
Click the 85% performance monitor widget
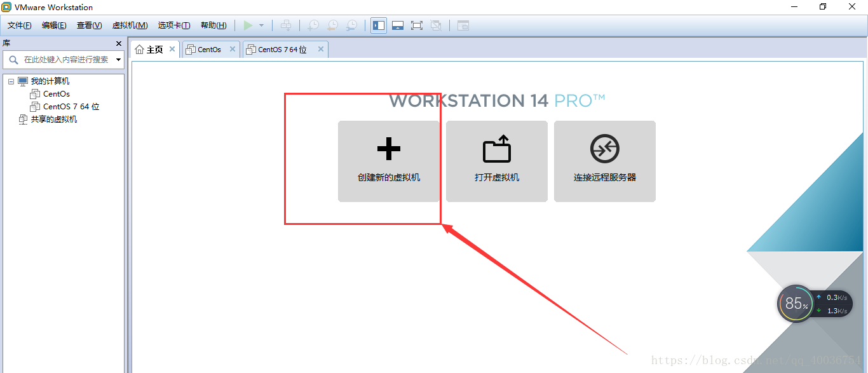click(796, 304)
